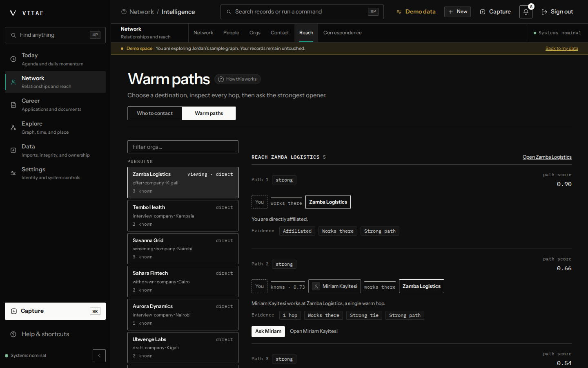The height and width of the screenshot is (368, 588).
Task: Click Systems nominal status in header
Action: 557,33
